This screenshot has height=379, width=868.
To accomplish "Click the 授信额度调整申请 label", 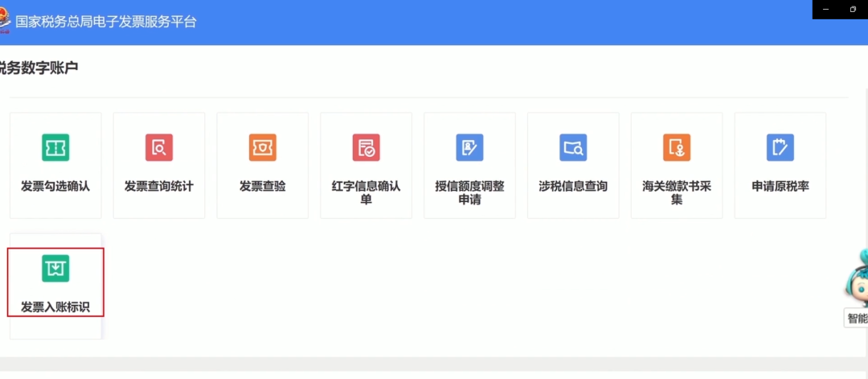I will [x=469, y=193].
